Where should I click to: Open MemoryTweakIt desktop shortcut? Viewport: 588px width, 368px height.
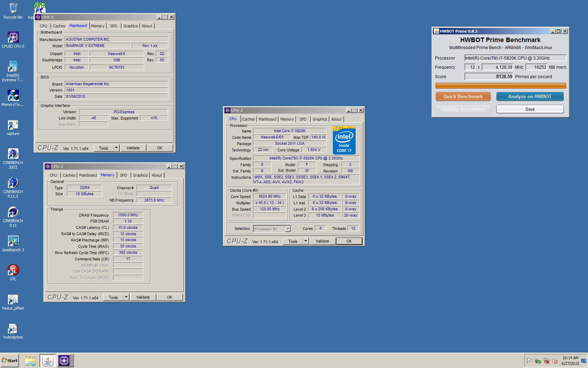13,98
